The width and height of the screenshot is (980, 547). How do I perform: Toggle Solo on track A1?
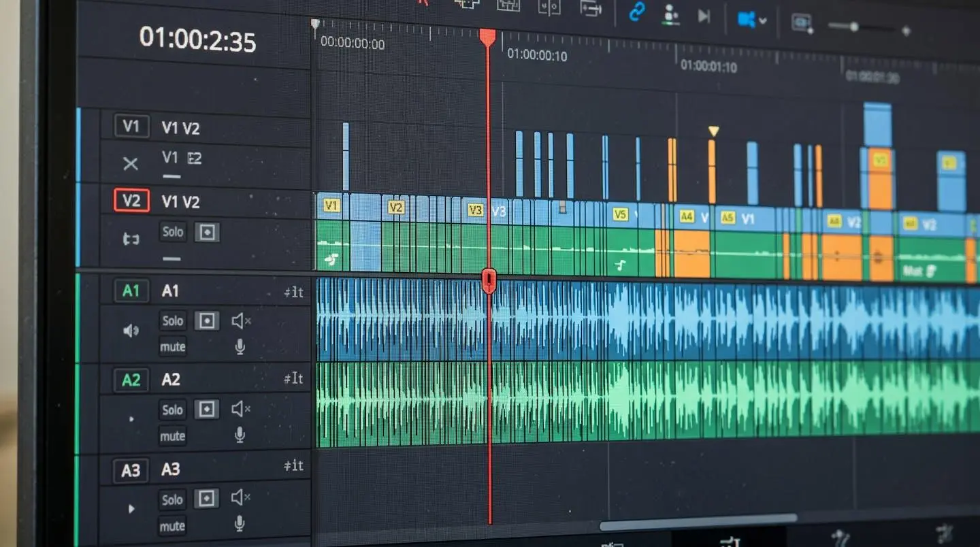pos(171,320)
